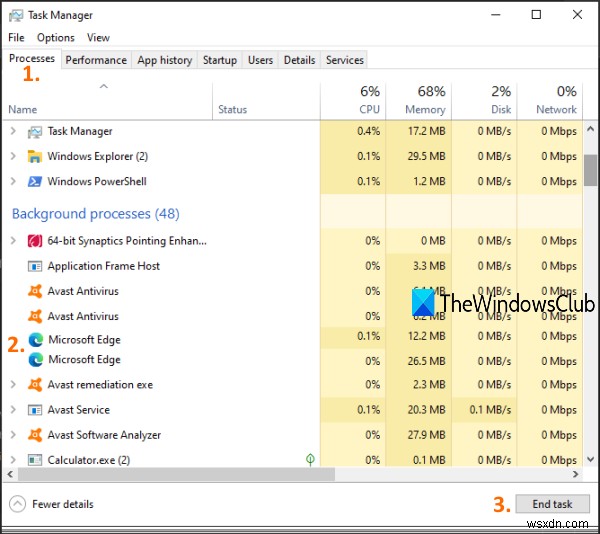The width and height of the screenshot is (600, 534).
Task: Click the 17.2 MB memory value
Action: point(426,131)
